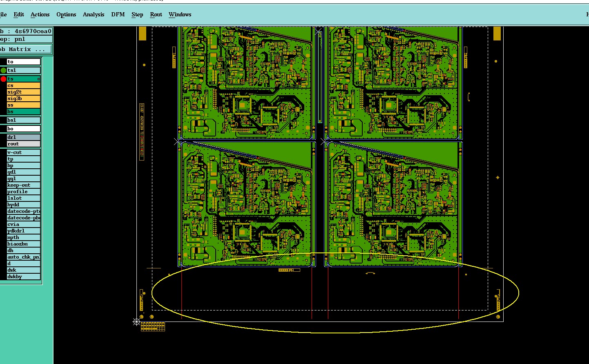Select layer 'cs' in the layer list
This screenshot has height=364, width=589.
[24, 85]
